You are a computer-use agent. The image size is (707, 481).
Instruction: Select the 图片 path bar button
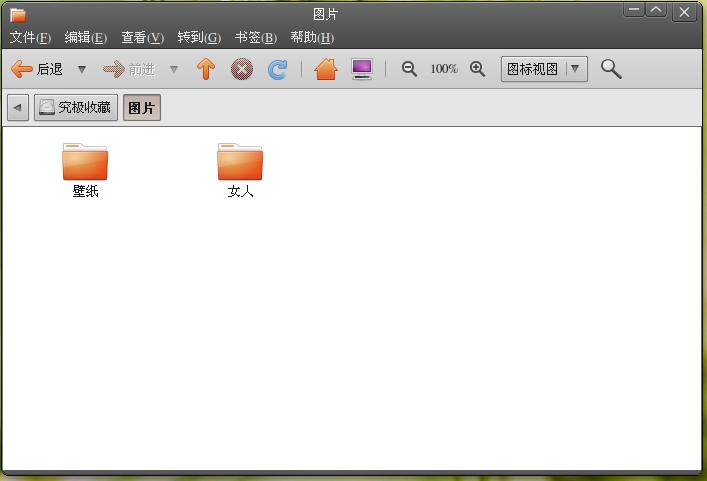click(142, 107)
